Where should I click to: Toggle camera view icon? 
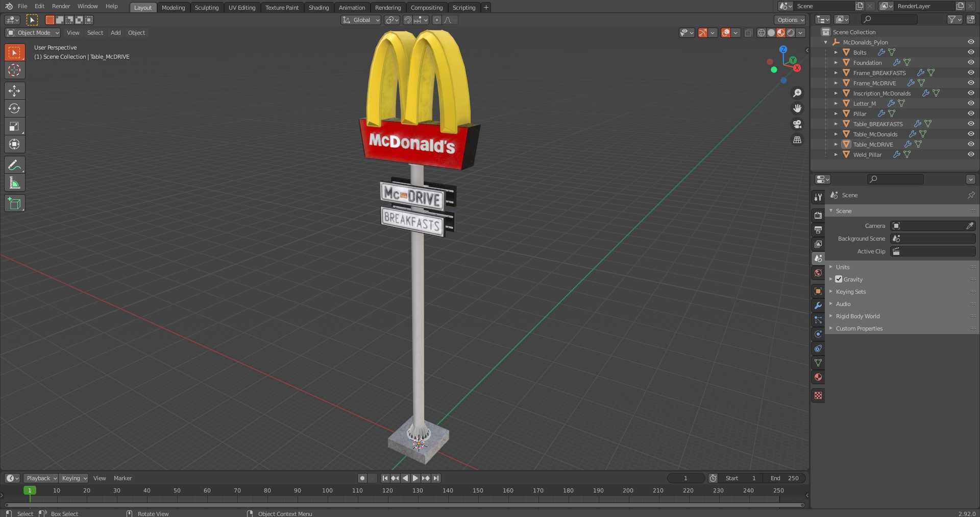tap(797, 124)
